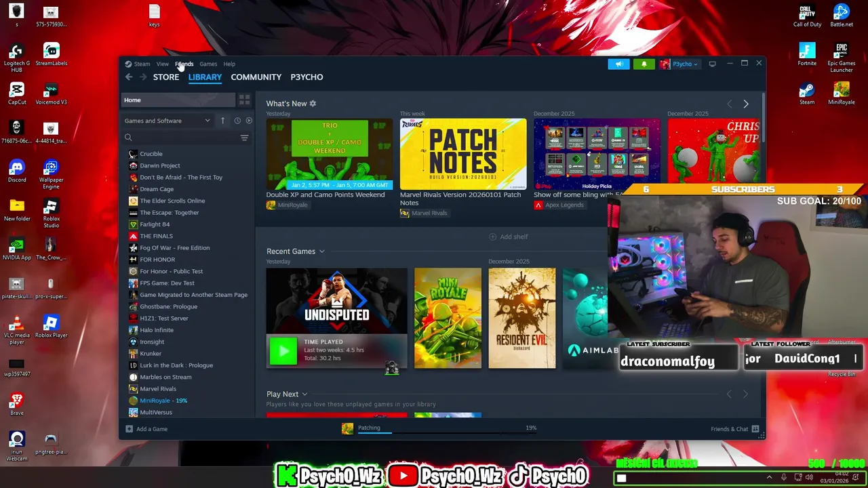Show hidden tray icons chevron

(x=769, y=478)
